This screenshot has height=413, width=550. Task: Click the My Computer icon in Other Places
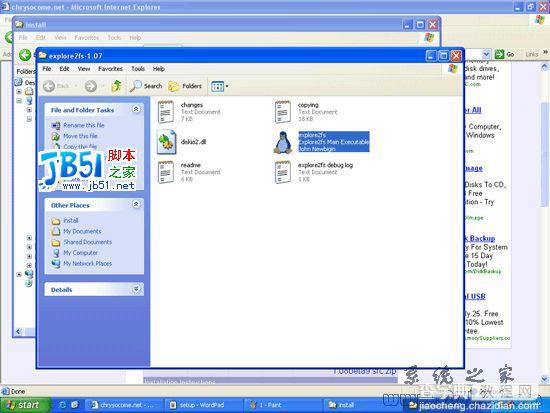click(x=56, y=253)
